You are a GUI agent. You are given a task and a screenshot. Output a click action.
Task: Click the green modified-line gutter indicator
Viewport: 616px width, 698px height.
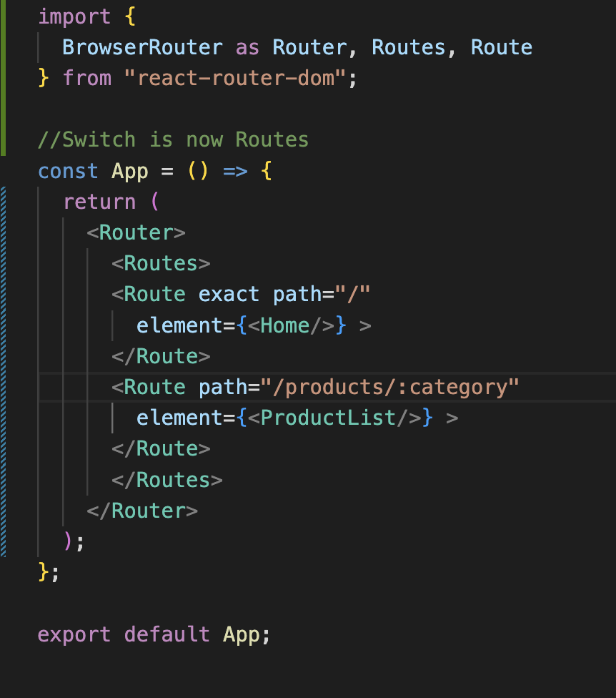point(3,79)
